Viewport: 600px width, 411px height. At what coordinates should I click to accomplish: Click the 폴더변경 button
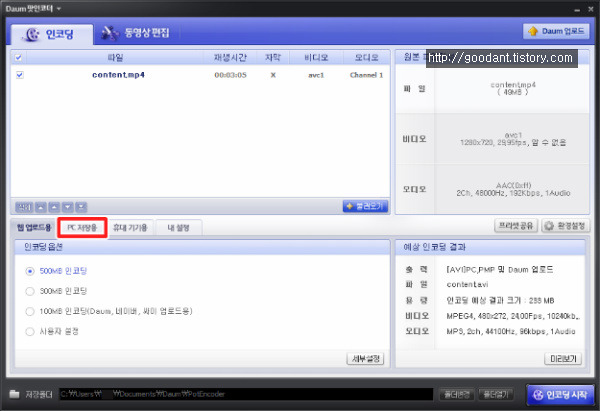pyautogui.click(x=457, y=394)
